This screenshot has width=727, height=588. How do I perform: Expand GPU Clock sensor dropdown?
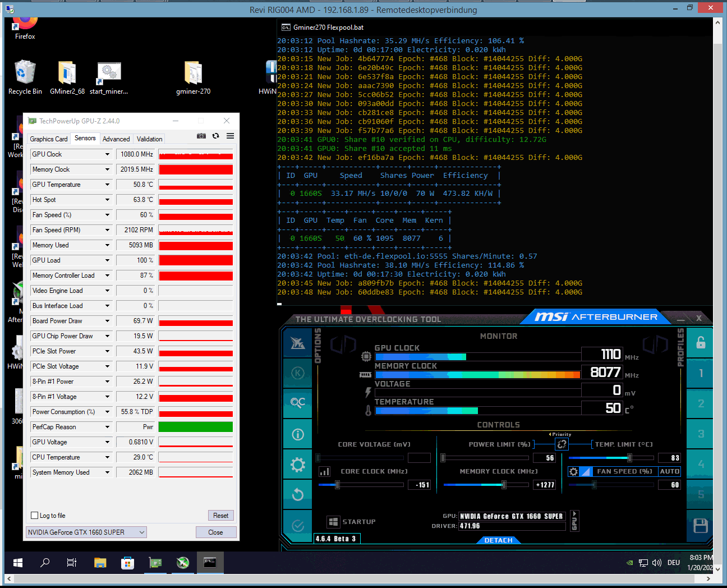tap(107, 154)
